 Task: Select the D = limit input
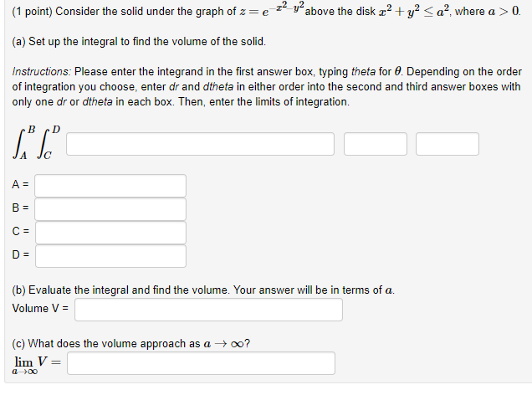pyautogui.click(x=110, y=256)
